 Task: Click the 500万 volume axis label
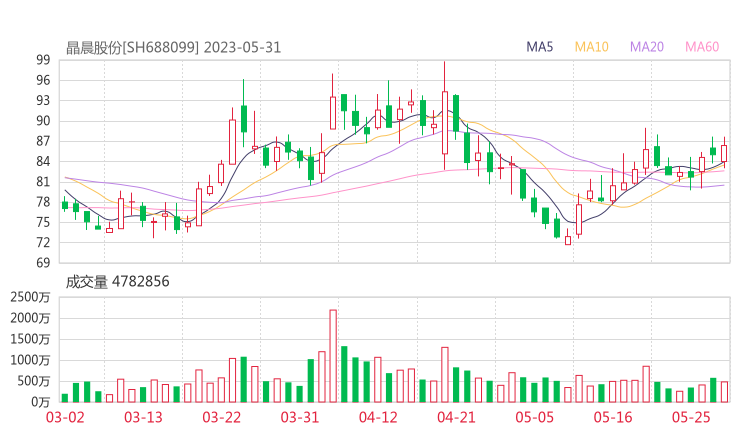pyautogui.click(x=34, y=381)
